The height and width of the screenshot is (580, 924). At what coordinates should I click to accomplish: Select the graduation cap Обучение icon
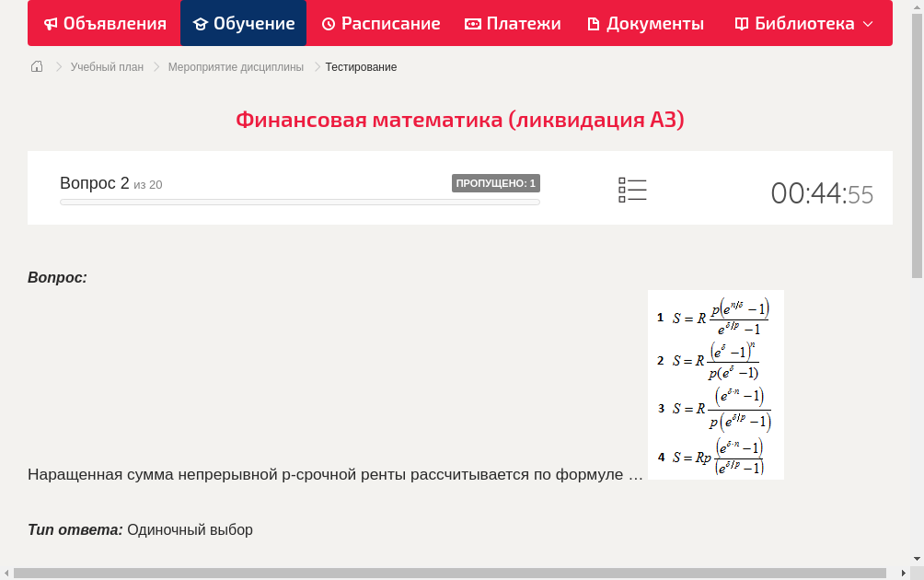tap(202, 23)
